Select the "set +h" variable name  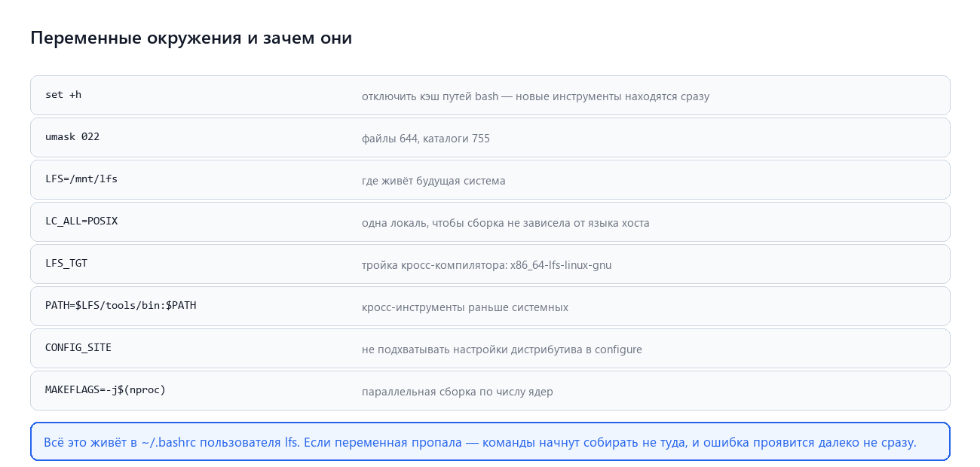(63, 95)
